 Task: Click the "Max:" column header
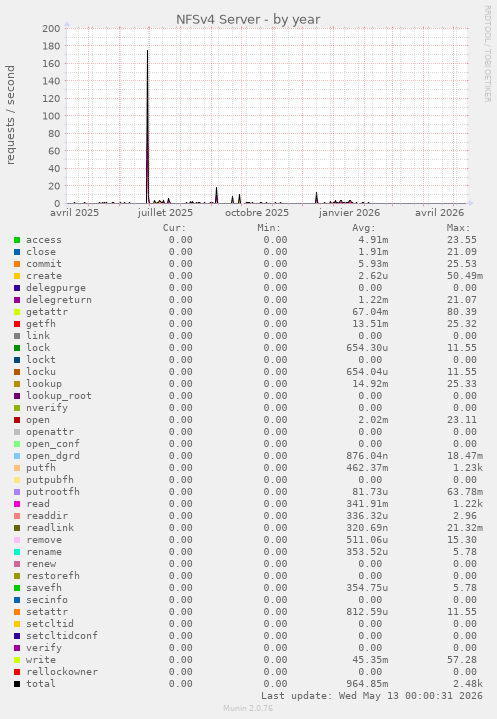click(x=458, y=228)
